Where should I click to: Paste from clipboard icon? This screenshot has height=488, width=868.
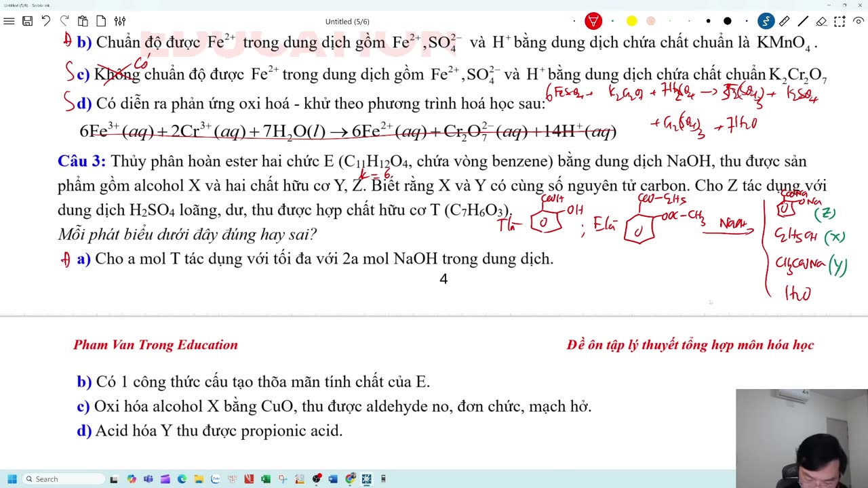click(x=83, y=21)
